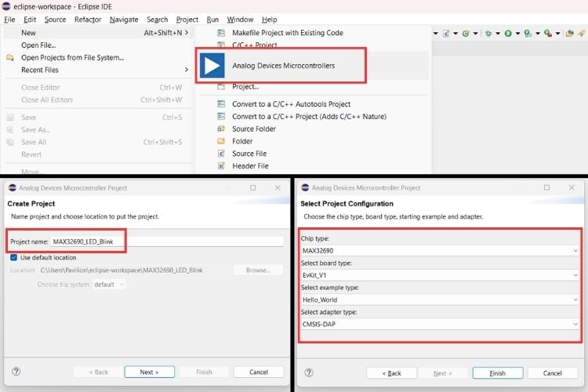588x392 pixels.
Task: Click the Source File icon in the New submenu
Action: [221, 154]
